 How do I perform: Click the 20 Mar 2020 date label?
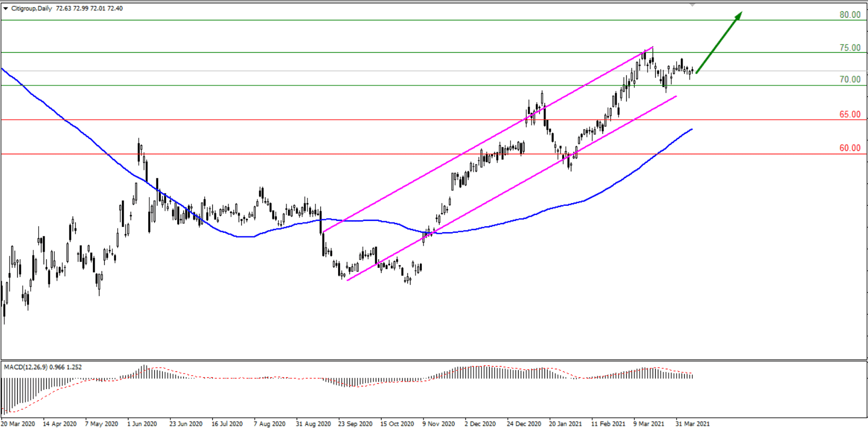click(x=18, y=424)
